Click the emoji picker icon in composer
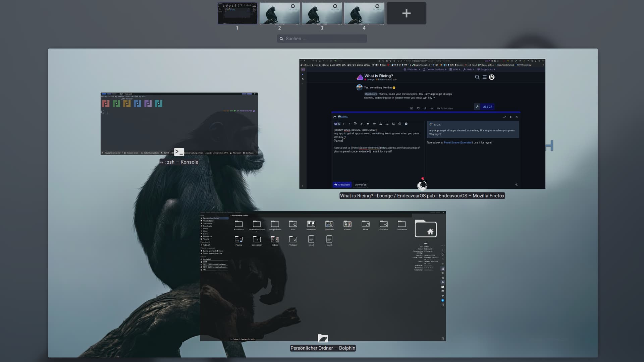This screenshot has height=362, width=644. pos(399,124)
